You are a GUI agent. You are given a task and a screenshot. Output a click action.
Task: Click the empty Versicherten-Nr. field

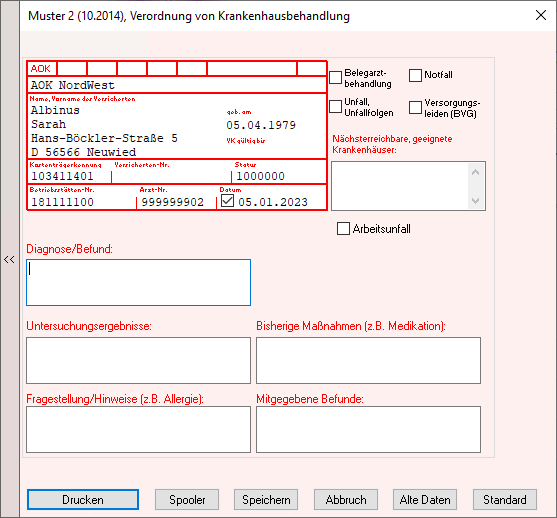[x=171, y=176]
